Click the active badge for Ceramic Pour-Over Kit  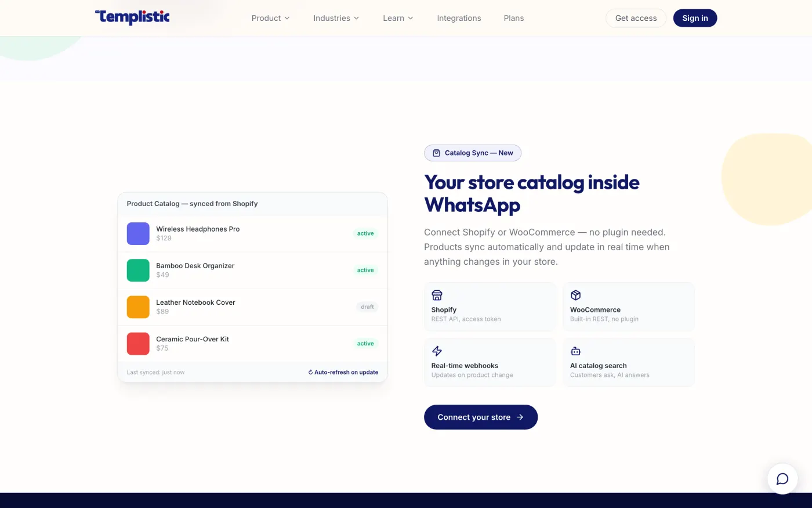click(x=365, y=343)
